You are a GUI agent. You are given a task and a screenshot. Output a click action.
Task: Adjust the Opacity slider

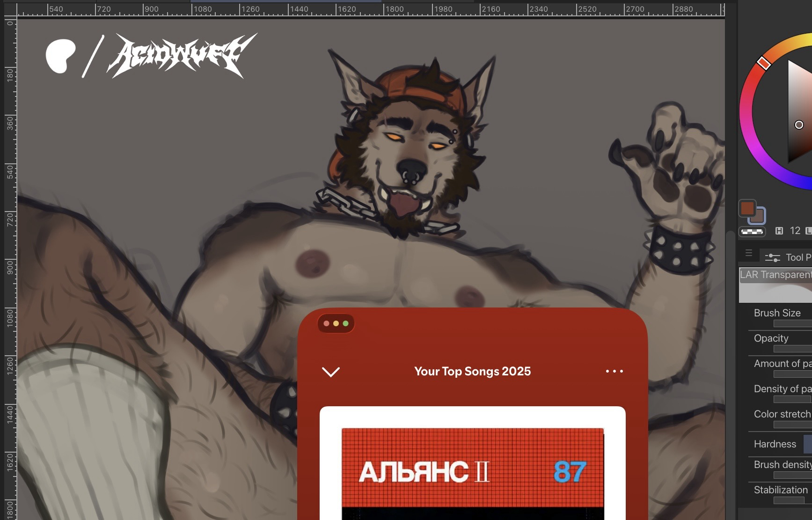[792, 349]
